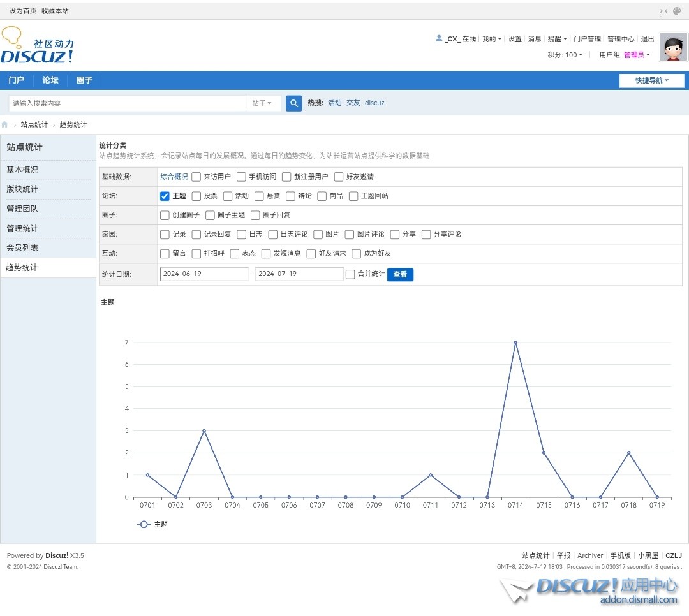This screenshot has height=616, width=689.
Task: Tick the 合并统计 checkbox
Action: click(350, 274)
